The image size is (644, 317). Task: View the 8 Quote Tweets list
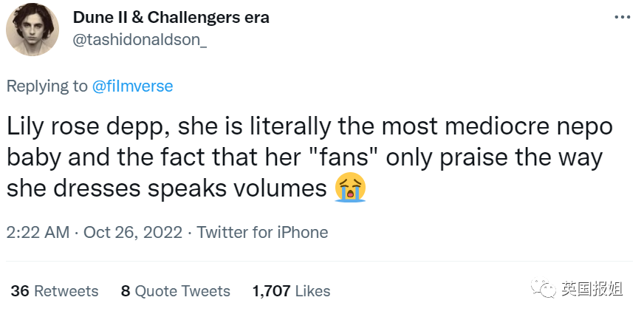175,291
